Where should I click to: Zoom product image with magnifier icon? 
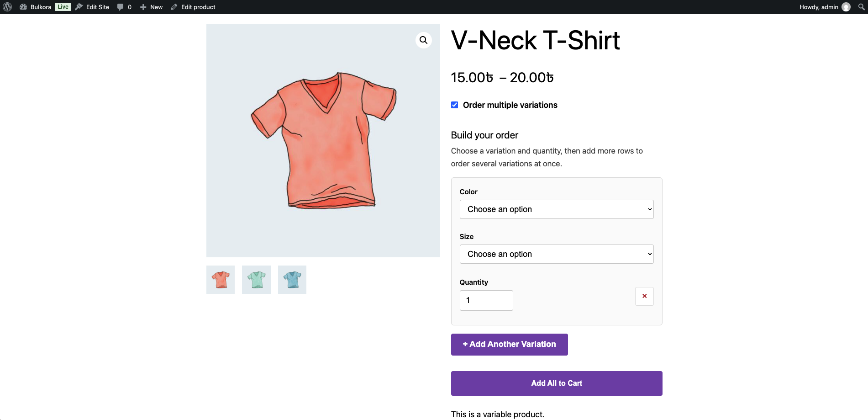[x=424, y=40]
